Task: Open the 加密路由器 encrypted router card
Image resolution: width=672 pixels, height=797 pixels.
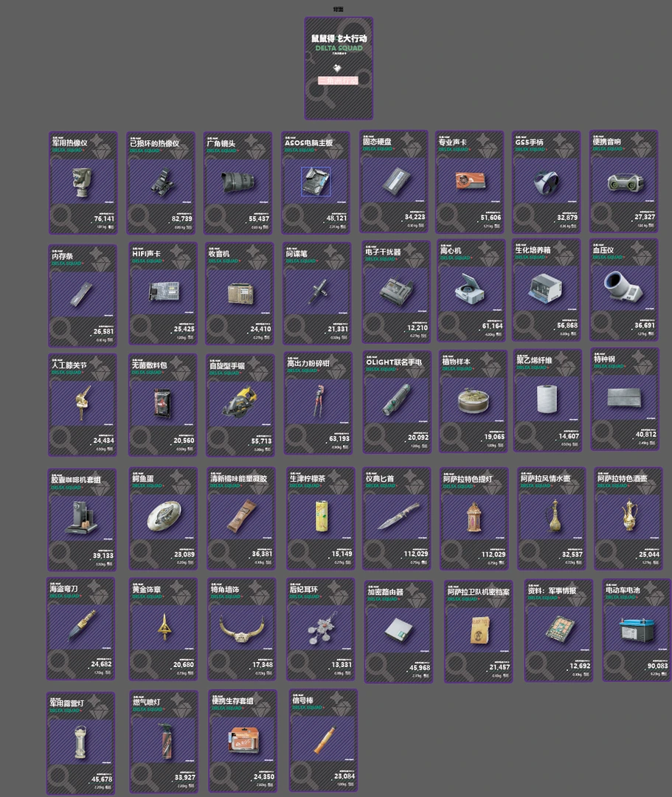Action: (398, 631)
